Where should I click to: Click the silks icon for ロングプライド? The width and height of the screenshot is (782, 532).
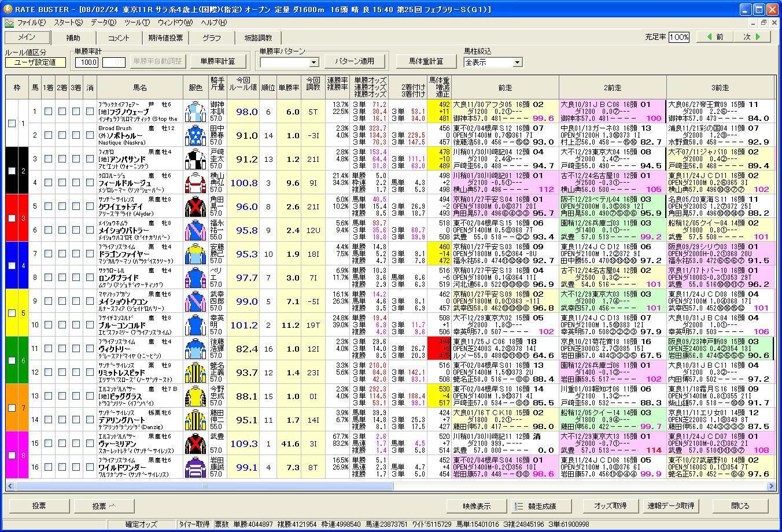pyautogui.click(x=195, y=278)
